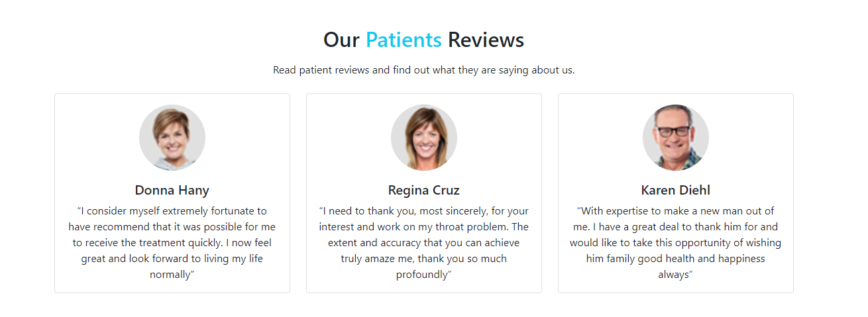Open the Regina Cruz reviewer name
The image size is (868, 317).
[x=424, y=191]
